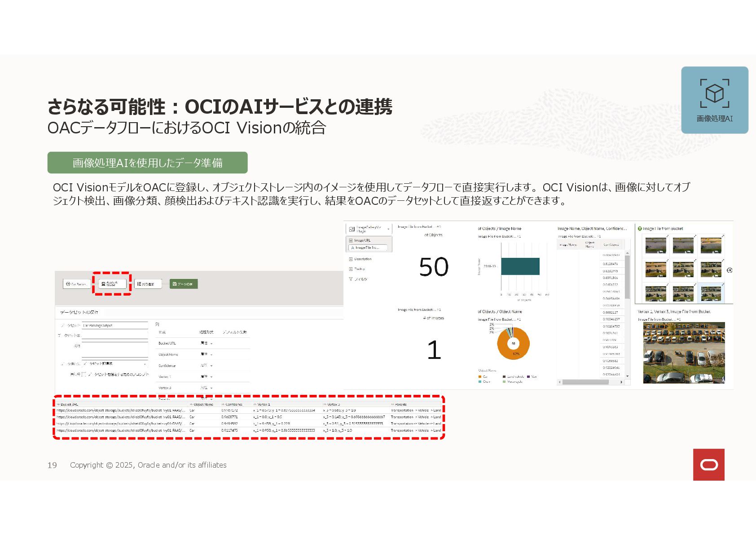756x535 pixels.
Task: Open the first thumbnail in gallery middle row
Action: click(x=655, y=270)
